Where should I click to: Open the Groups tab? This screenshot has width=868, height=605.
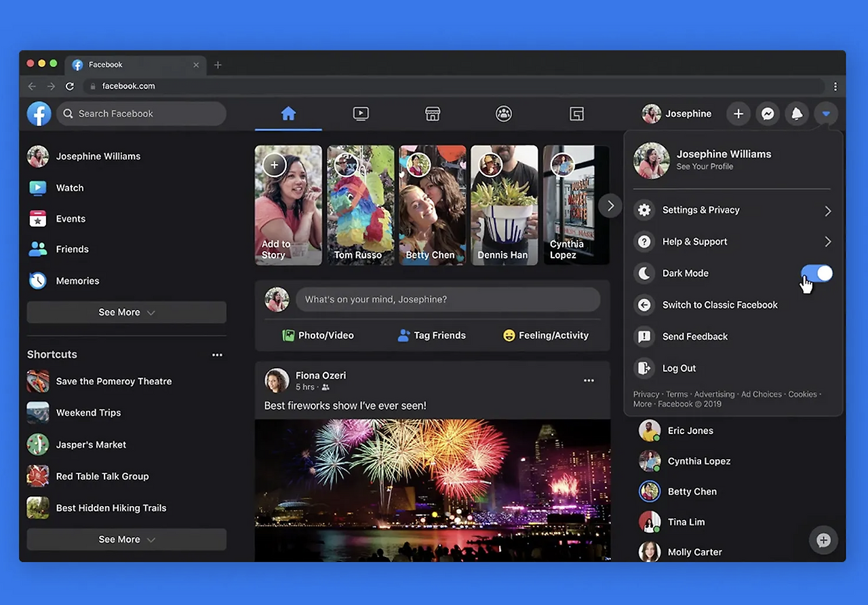[x=504, y=114]
